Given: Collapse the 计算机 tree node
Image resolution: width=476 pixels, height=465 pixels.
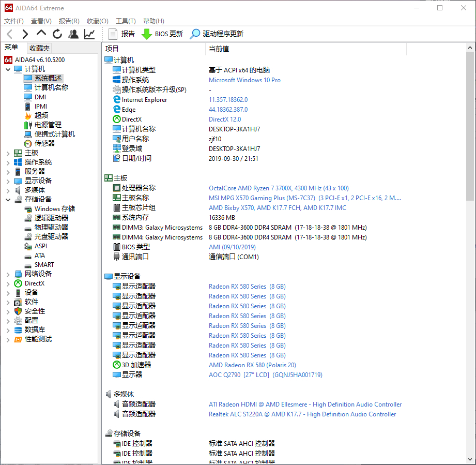Looking at the screenshot, I should point(8,69).
